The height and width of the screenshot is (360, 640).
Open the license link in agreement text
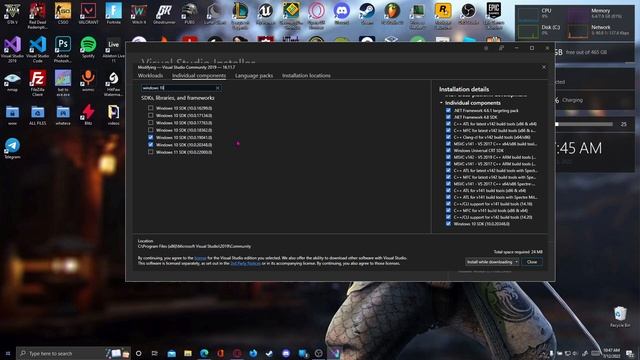(x=200, y=258)
